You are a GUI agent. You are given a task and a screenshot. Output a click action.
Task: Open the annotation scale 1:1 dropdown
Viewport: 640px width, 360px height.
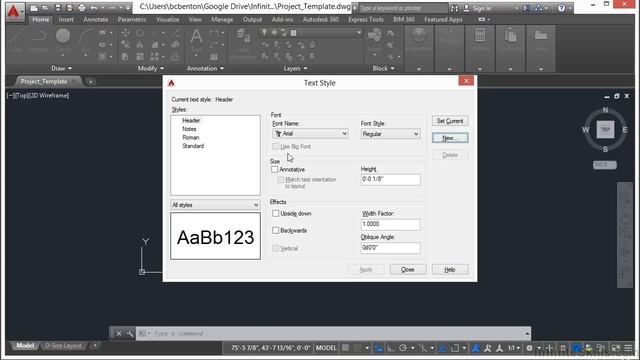pyautogui.click(x=513, y=348)
